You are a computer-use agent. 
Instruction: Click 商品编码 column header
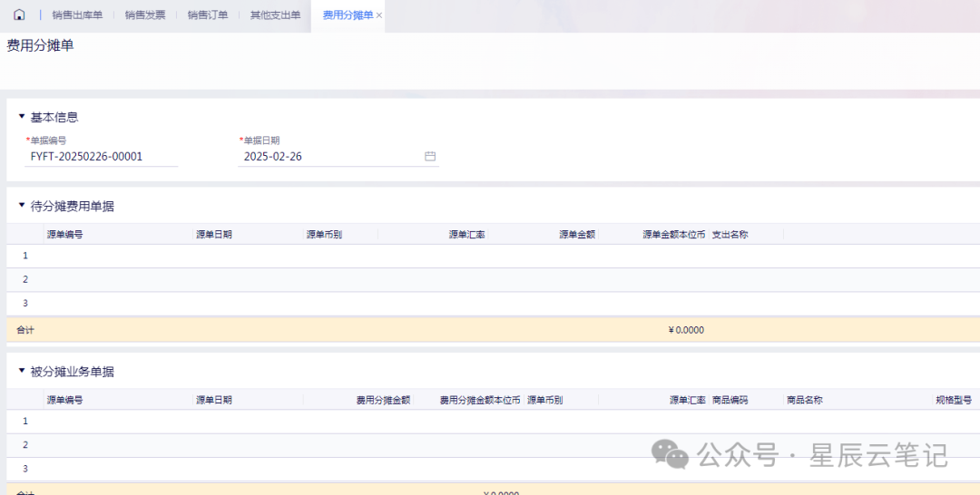[730, 400]
